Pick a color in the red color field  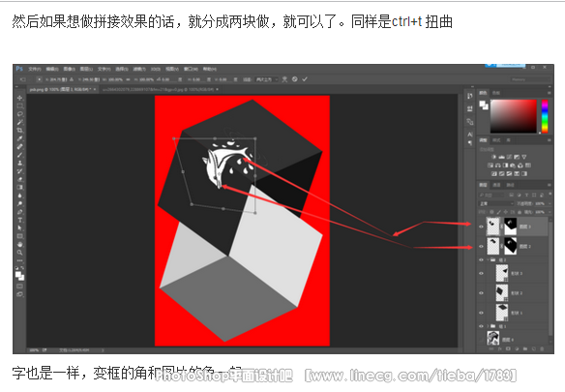[x=514, y=116]
